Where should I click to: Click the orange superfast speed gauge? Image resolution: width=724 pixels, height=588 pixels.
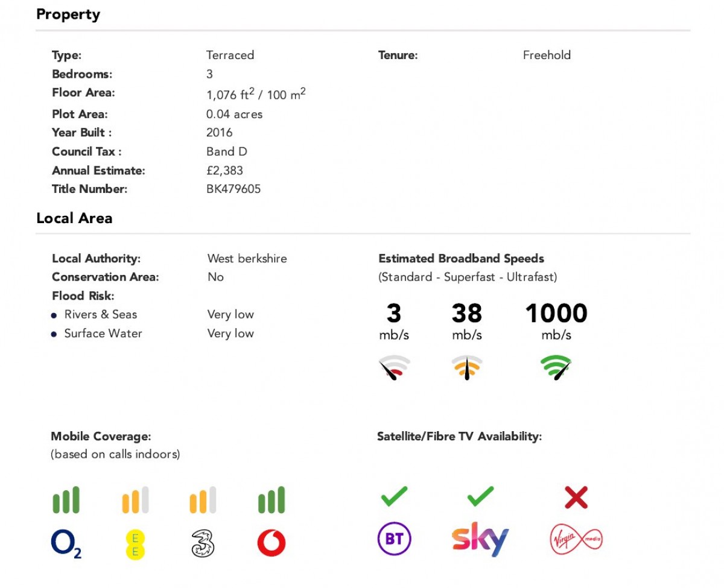point(467,367)
